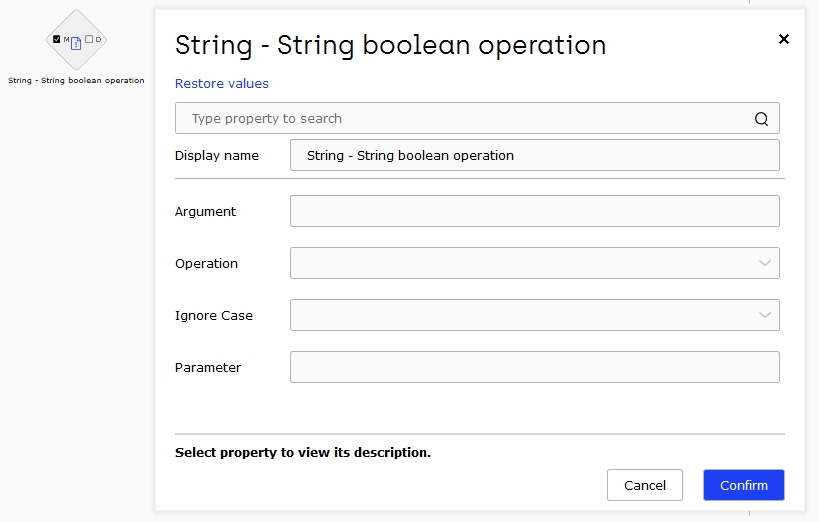Close the String boolean operation dialog
The height and width of the screenshot is (522, 819).
(783, 39)
